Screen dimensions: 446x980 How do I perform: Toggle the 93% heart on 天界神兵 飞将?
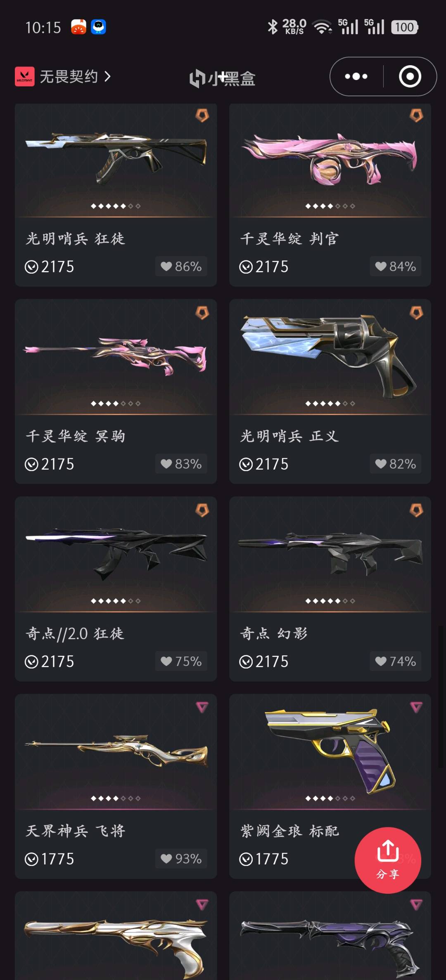point(181,858)
